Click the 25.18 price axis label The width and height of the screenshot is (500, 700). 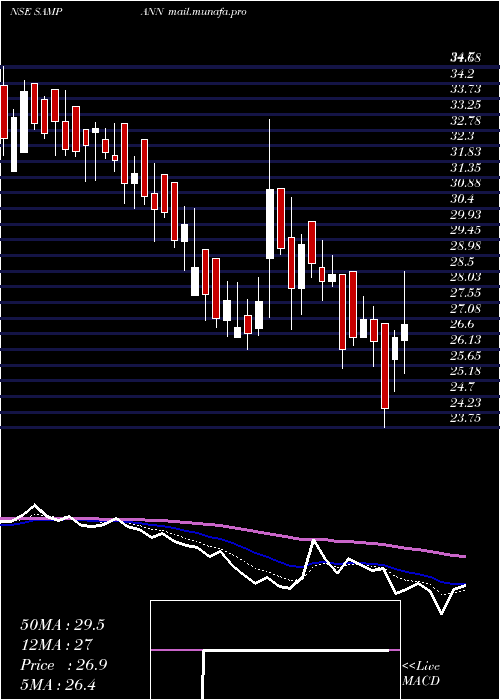(466, 371)
